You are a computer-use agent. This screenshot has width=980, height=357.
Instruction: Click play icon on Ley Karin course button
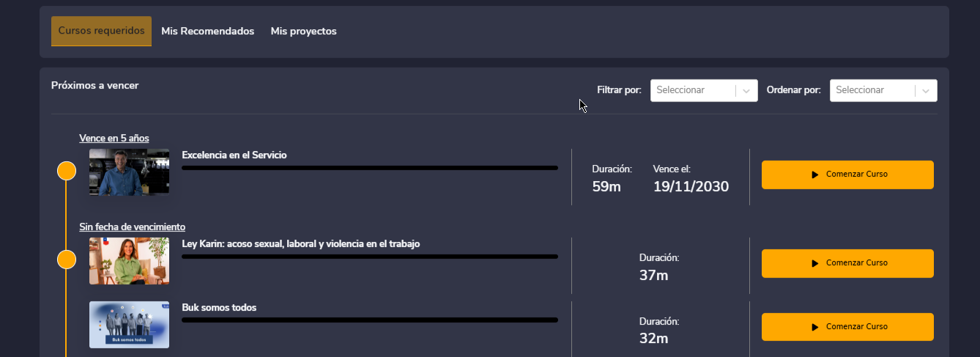coord(814,264)
